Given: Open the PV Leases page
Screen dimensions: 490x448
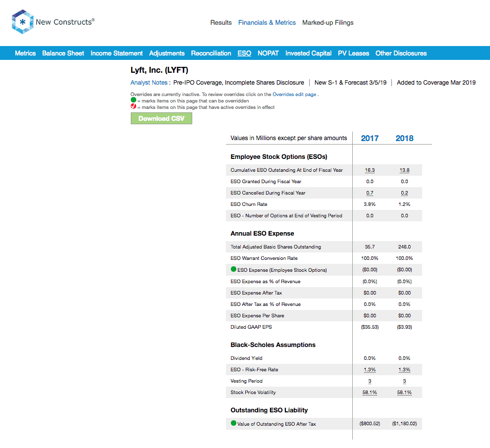Looking at the screenshot, I should click(353, 53).
